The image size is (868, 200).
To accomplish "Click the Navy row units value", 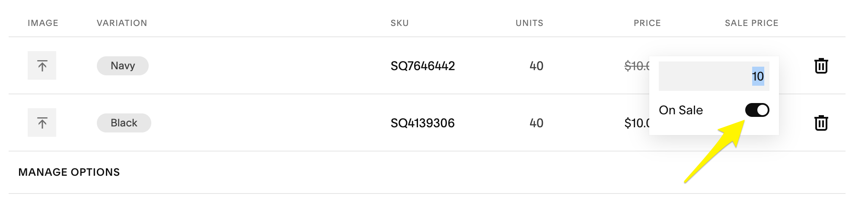I will 536,66.
